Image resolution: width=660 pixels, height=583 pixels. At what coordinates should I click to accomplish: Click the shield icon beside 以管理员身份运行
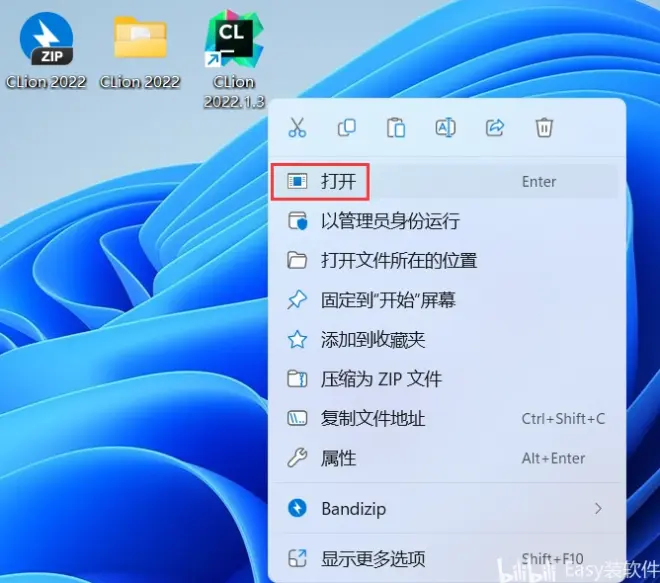(x=298, y=221)
